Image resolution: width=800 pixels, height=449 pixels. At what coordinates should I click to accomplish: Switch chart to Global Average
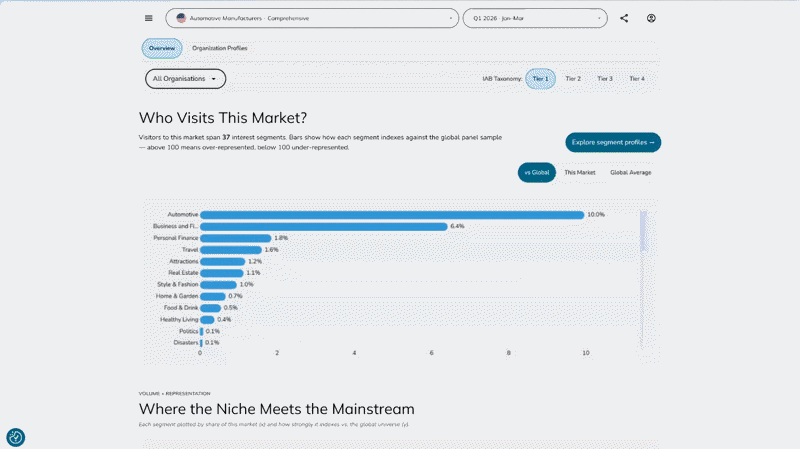631,172
